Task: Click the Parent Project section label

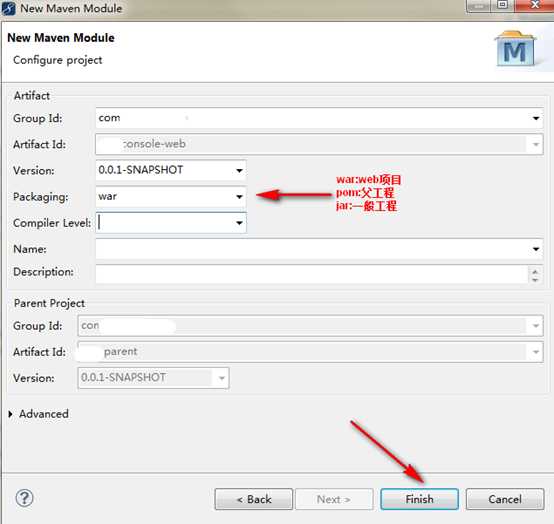Action: click(x=49, y=303)
